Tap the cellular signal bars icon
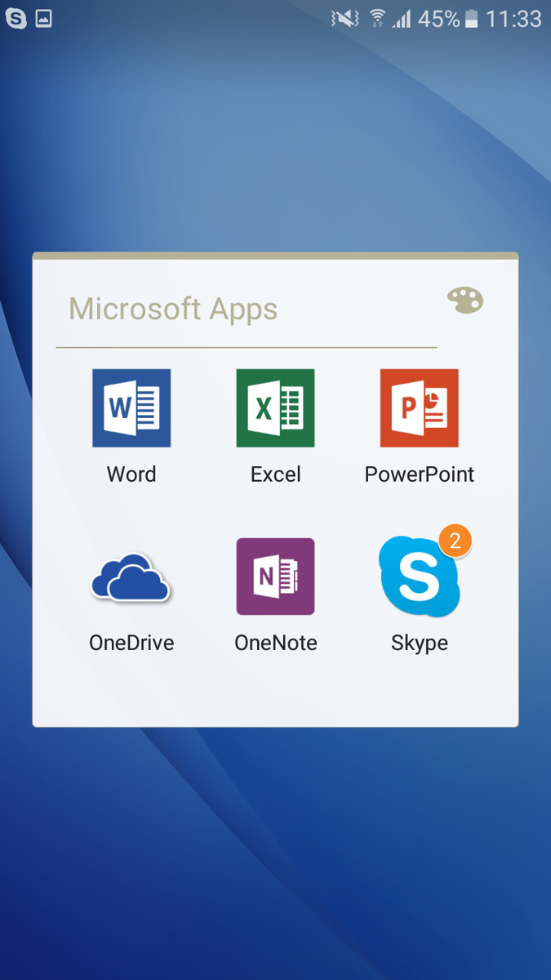The height and width of the screenshot is (980, 551). [401, 18]
